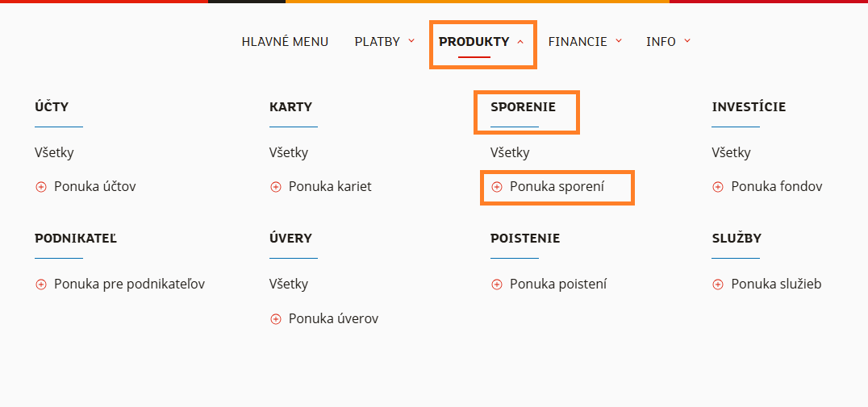This screenshot has width=868, height=407.
Task: Open Všetky link under Karty
Action: click(x=289, y=152)
